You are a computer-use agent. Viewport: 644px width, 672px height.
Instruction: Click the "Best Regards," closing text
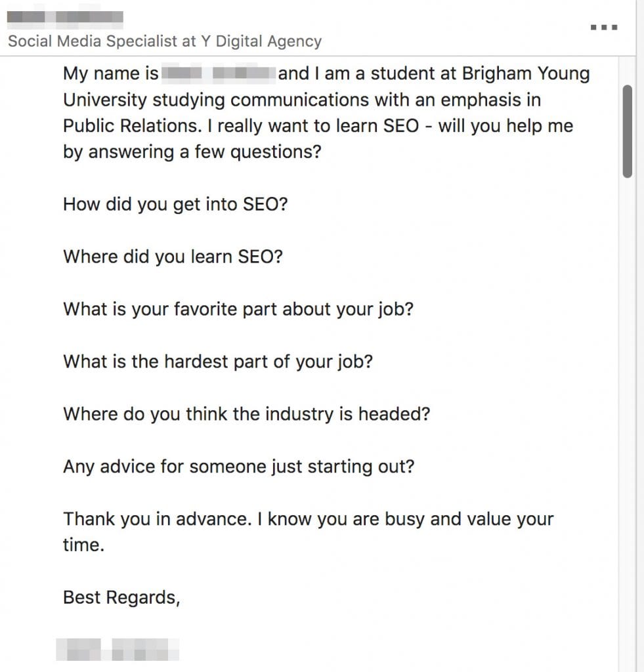(121, 597)
